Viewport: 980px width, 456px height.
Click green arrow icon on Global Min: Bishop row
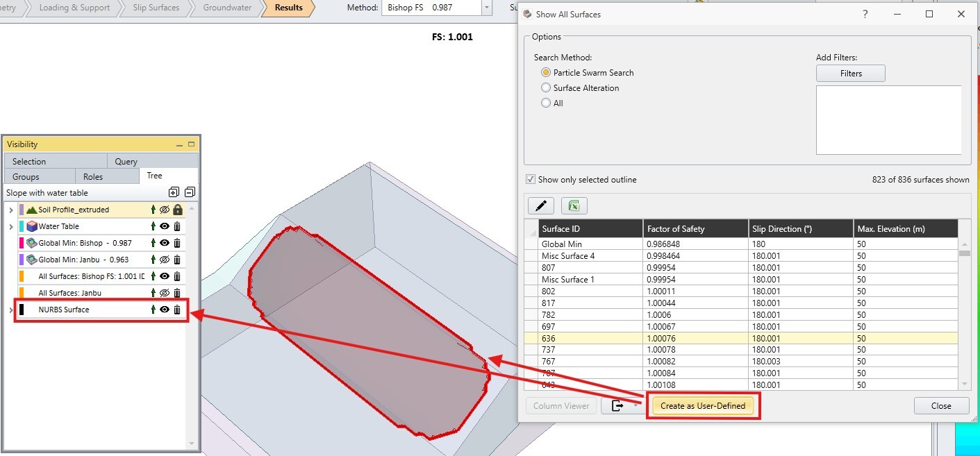(x=153, y=243)
